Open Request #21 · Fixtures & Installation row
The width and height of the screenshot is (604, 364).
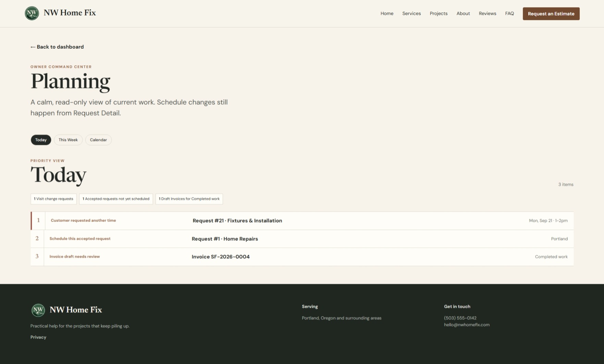(302, 221)
